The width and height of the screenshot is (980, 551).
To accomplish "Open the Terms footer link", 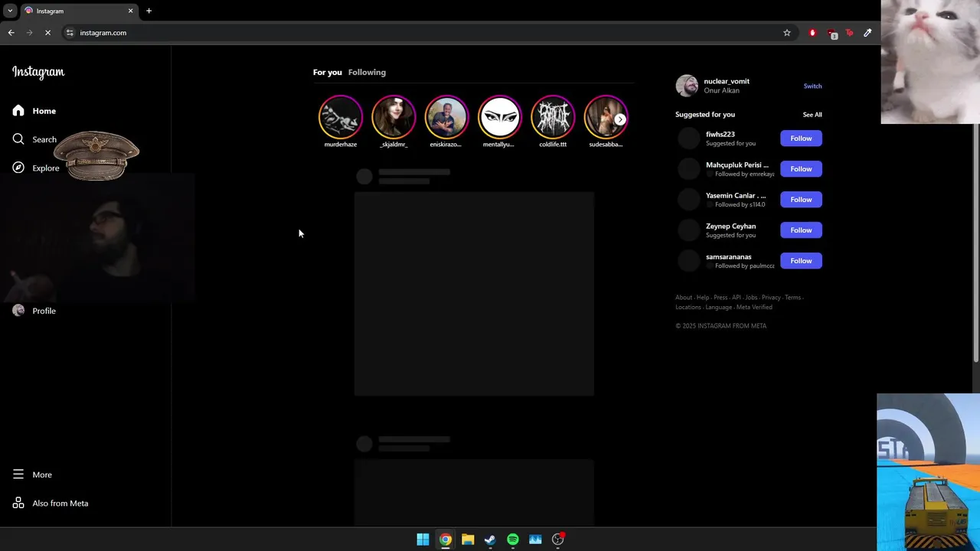I will pos(792,297).
